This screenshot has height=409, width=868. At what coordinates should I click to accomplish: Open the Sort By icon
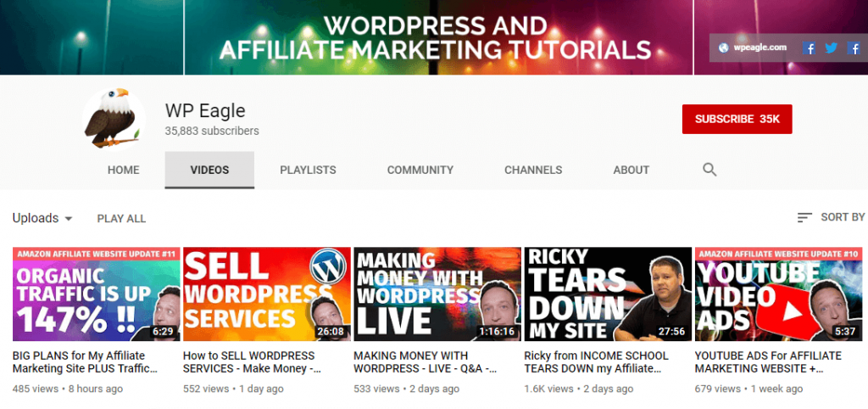pos(804,217)
